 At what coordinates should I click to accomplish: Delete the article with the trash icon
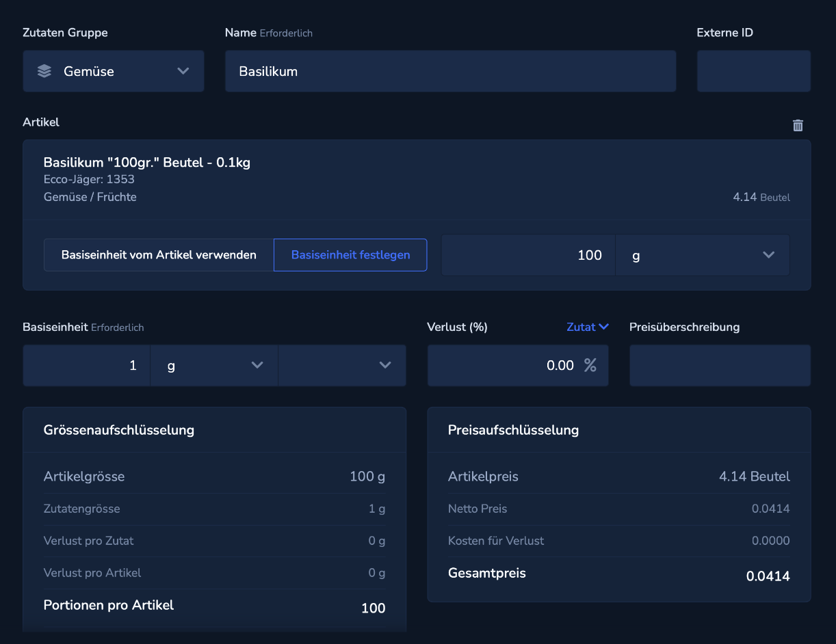(x=798, y=125)
